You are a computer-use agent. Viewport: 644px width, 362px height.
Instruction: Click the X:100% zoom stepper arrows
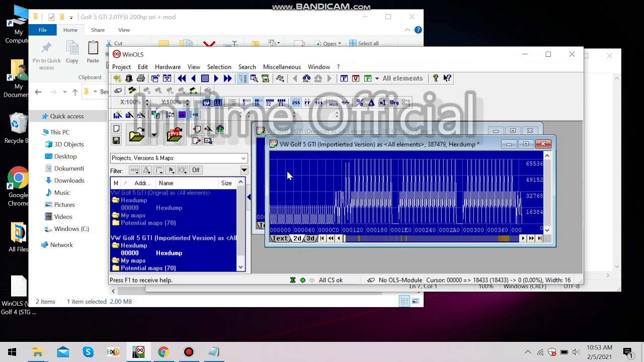tap(147, 103)
